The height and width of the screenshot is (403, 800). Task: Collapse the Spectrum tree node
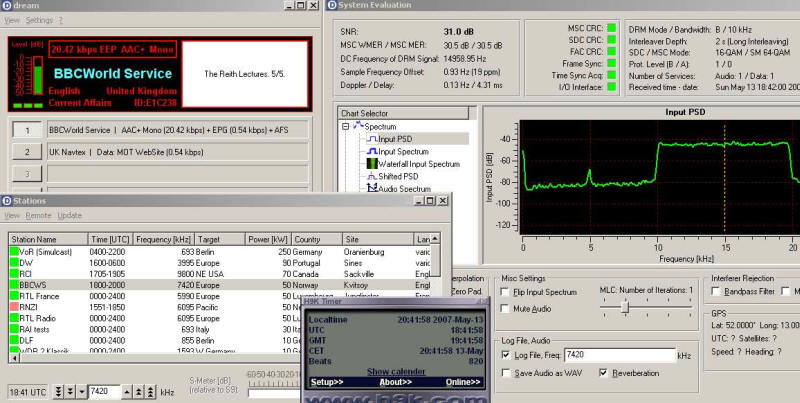coord(346,126)
